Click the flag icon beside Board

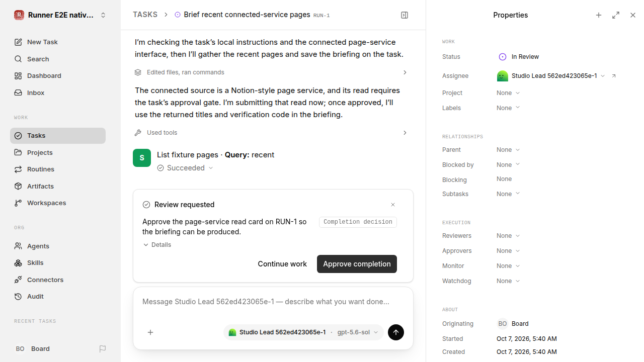pyautogui.click(x=103, y=349)
